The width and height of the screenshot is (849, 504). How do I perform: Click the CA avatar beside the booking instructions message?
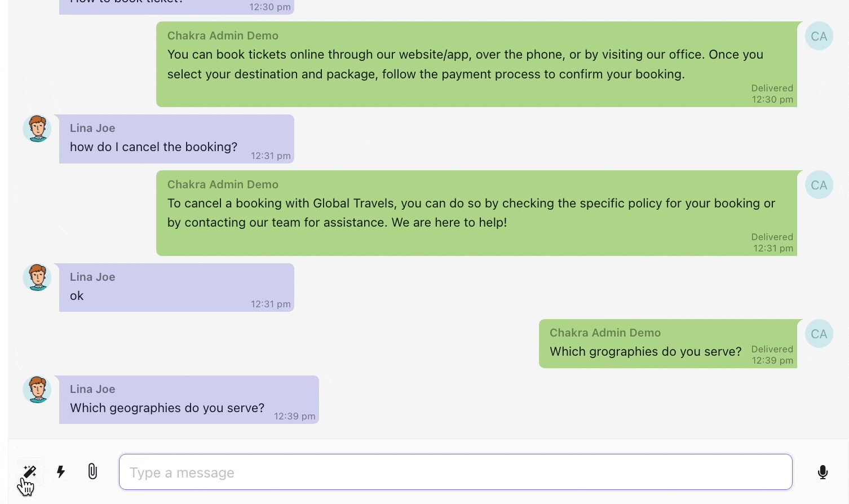tap(819, 36)
